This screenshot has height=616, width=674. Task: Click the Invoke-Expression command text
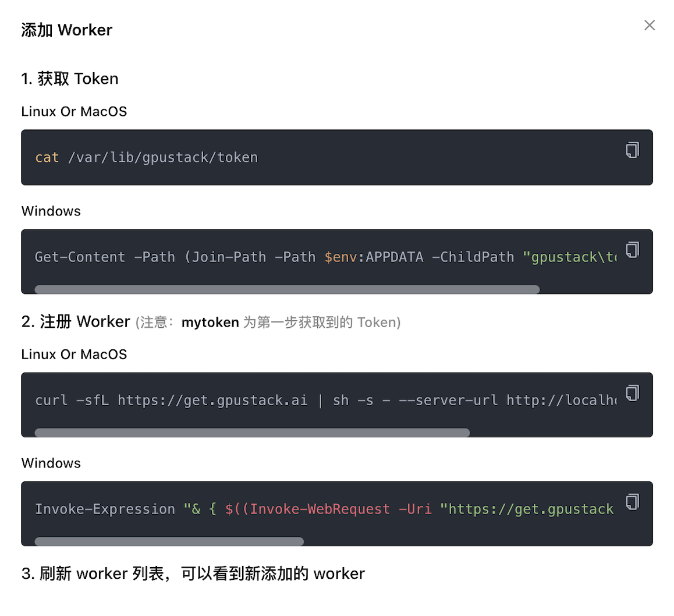click(x=324, y=509)
